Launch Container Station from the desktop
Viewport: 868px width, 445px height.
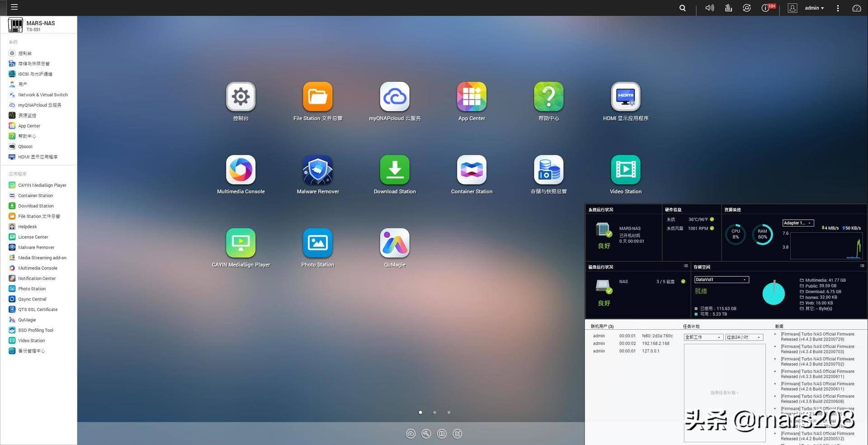[472, 170]
